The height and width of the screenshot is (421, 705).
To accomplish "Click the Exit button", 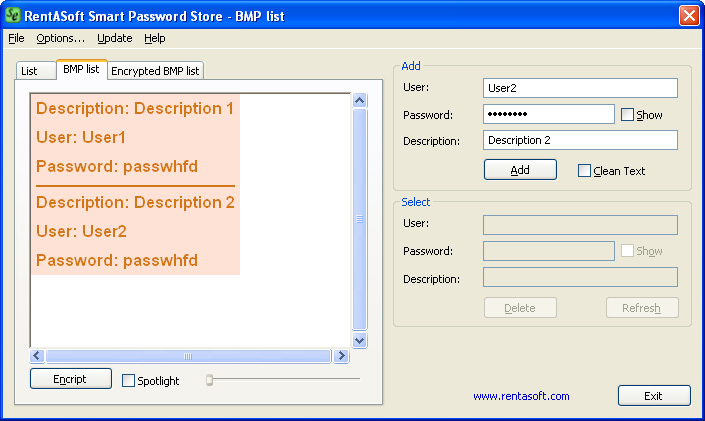I will tap(653, 396).
